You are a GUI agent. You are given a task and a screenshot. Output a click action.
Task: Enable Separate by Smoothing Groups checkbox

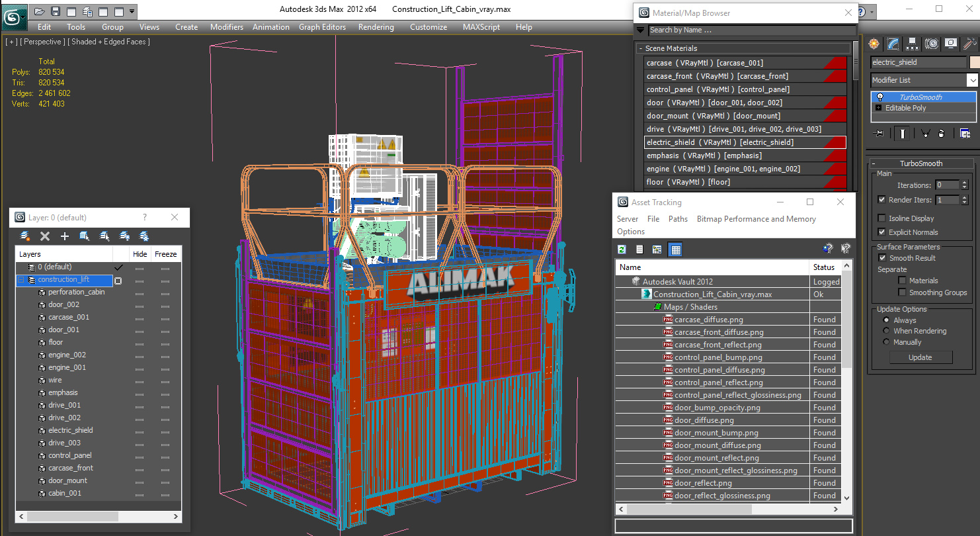pyautogui.click(x=902, y=292)
